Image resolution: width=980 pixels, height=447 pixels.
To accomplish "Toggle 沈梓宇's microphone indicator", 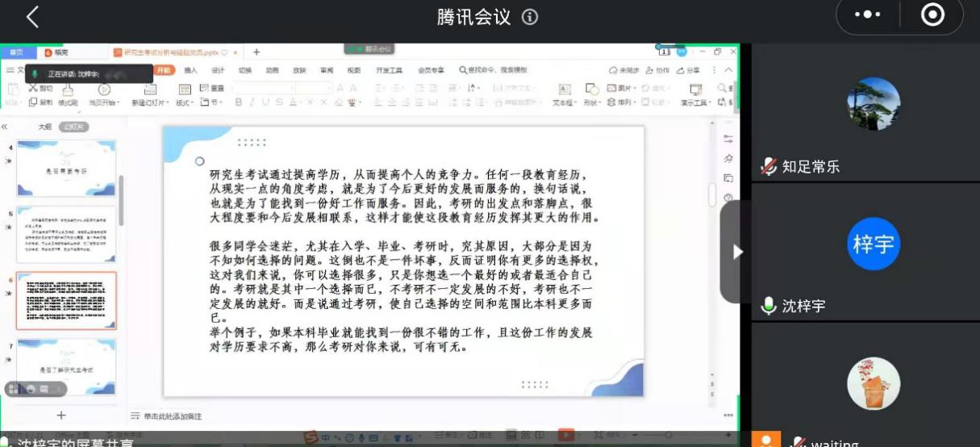I will tap(769, 306).
